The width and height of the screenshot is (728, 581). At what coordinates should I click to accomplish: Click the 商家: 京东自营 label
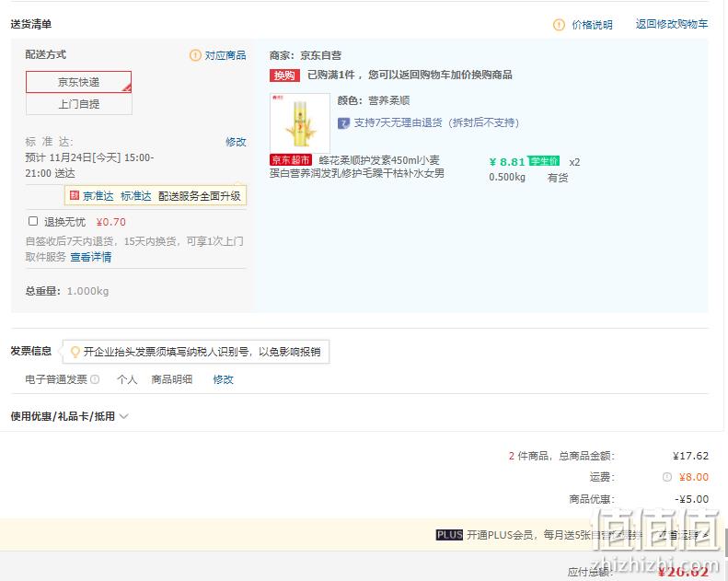click(x=306, y=56)
